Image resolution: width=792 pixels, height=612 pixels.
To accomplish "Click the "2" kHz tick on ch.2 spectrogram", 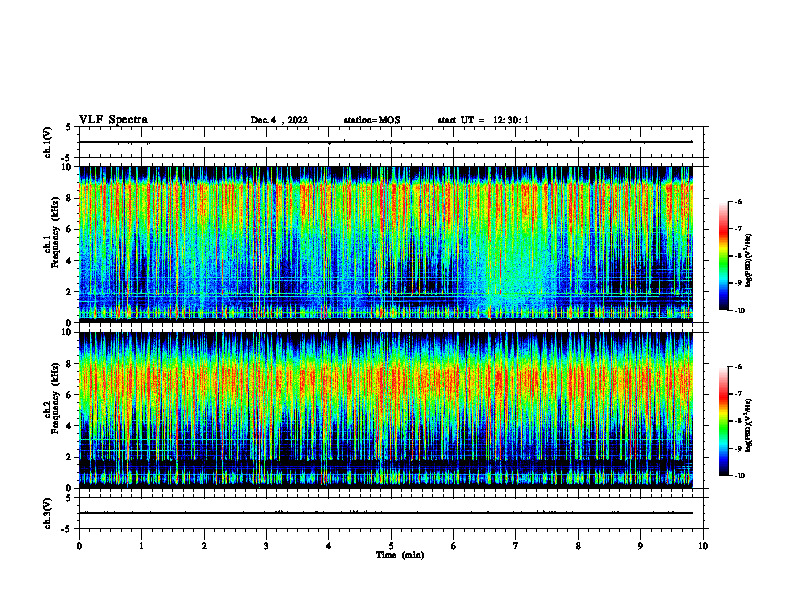I will (70, 457).
